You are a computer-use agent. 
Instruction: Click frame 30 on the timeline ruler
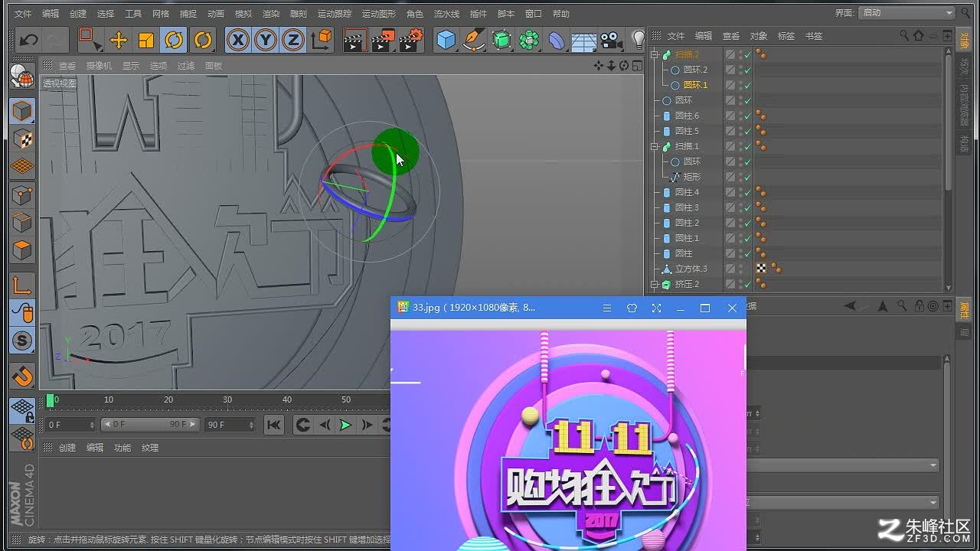pyautogui.click(x=227, y=400)
